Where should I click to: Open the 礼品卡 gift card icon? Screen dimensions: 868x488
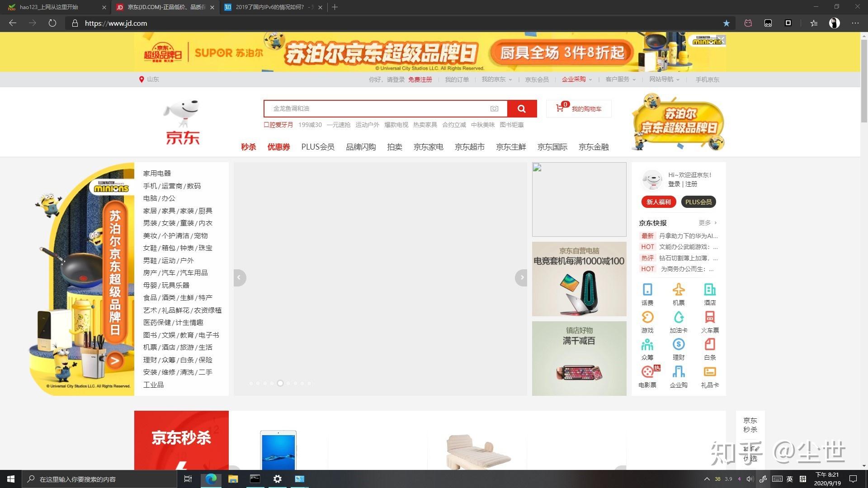[x=710, y=372]
